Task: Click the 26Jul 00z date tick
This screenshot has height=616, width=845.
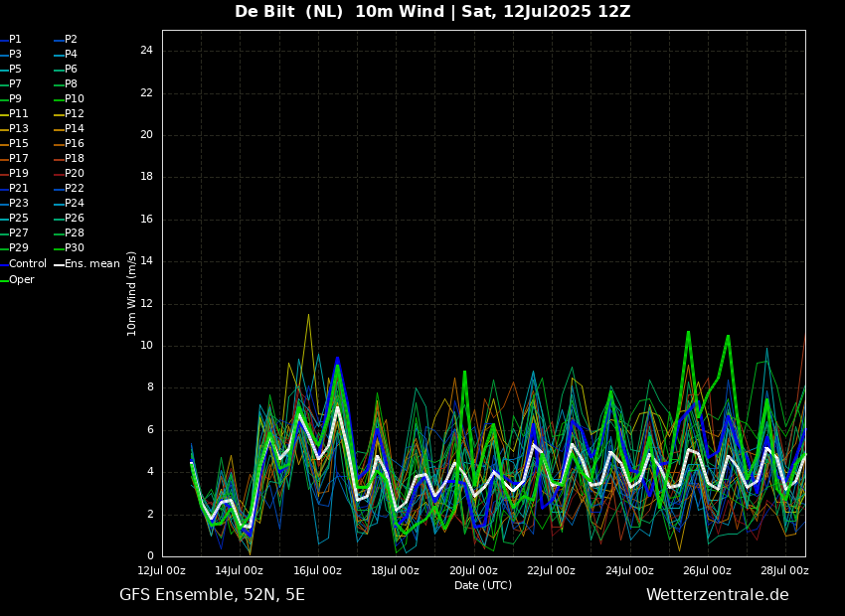Action: 707,570
